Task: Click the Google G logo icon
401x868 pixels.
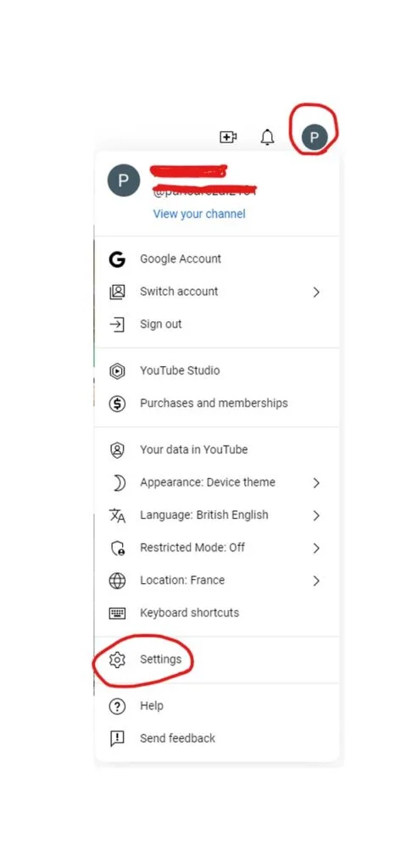Action: (x=117, y=259)
